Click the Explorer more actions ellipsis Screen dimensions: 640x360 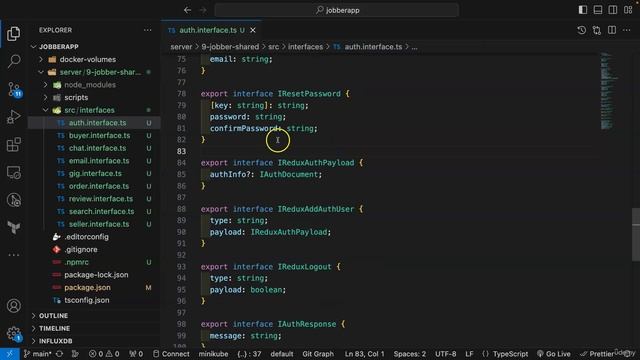coord(147,30)
